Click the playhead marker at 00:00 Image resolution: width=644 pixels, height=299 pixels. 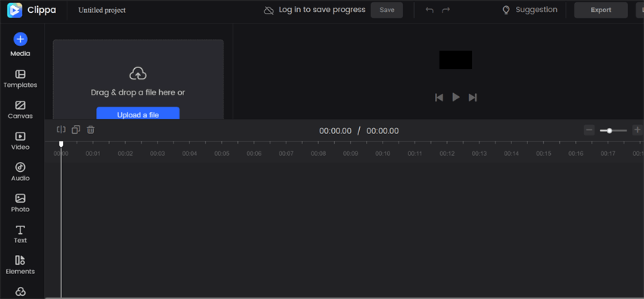coord(61,144)
